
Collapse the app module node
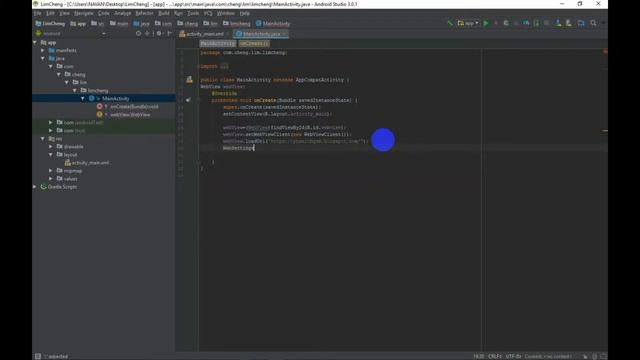[35, 42]
